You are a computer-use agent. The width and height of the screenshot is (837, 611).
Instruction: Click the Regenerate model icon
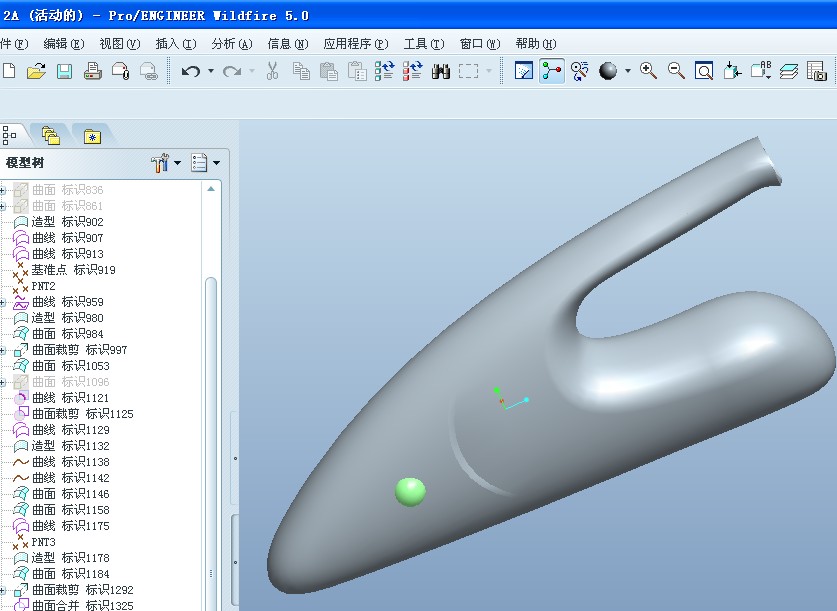click(384, 71)
